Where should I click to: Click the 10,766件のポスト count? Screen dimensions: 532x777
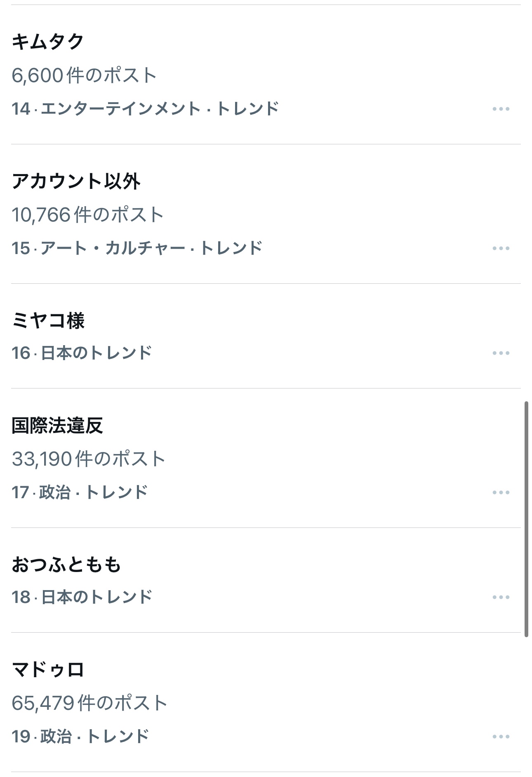pyautogui.click(x=88, y=215)
